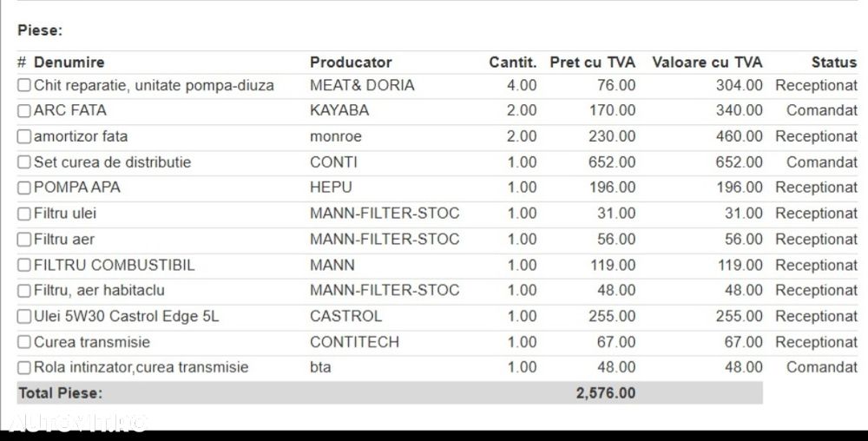Image resolution: width=868 pixels, height=441 pixels.
Task: Check the Chit reparatie, unitate pompa-diuza checkbox
Action: (x=24, y=86)
